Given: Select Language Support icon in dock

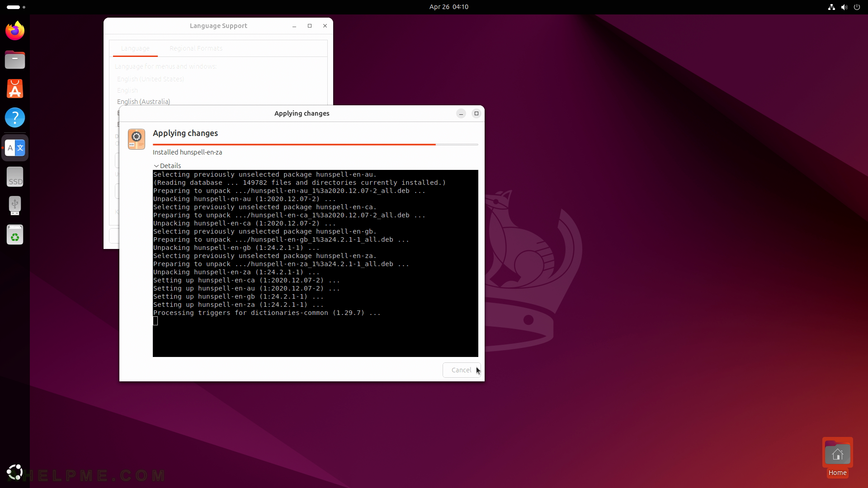Looking at the screenshot, I should (x=15, y=148).
